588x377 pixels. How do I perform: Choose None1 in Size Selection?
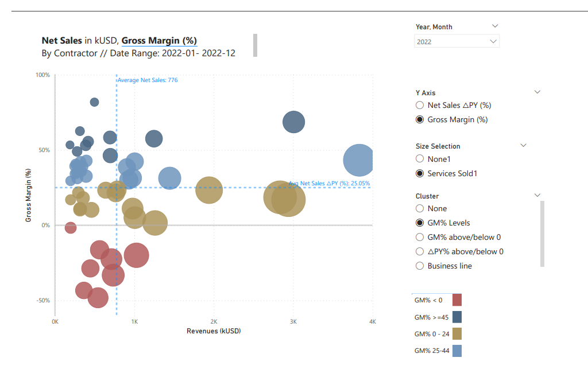(420, 159)
